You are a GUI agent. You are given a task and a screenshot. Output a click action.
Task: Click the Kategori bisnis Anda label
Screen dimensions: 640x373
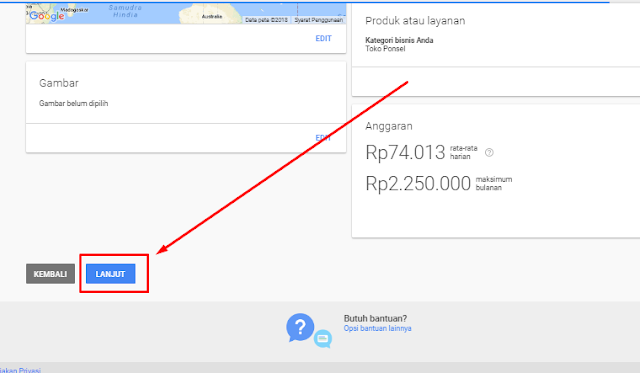[399, 40]
